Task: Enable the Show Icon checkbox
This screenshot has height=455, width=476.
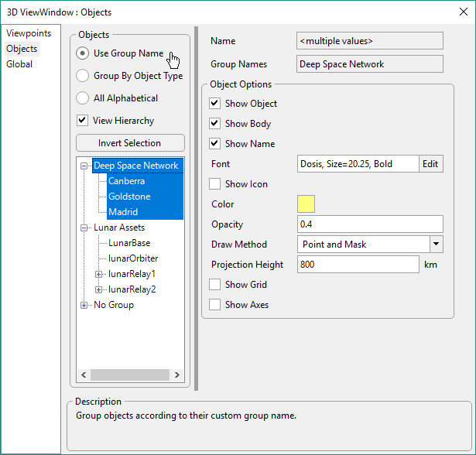Action: 214,184
